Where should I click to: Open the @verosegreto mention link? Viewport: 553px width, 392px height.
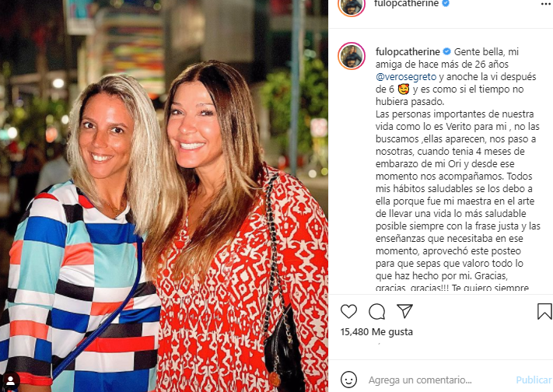tap(406, 76)
